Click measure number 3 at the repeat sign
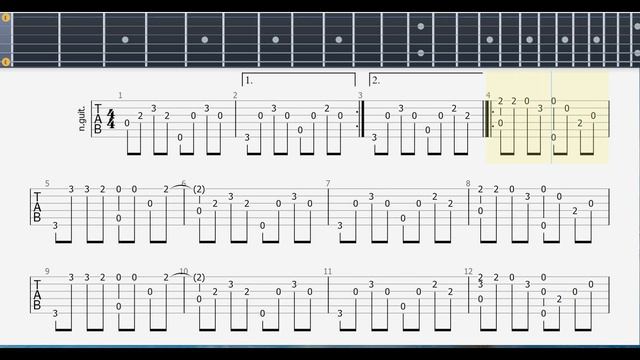640x360 pixels. tap(360, 96)
